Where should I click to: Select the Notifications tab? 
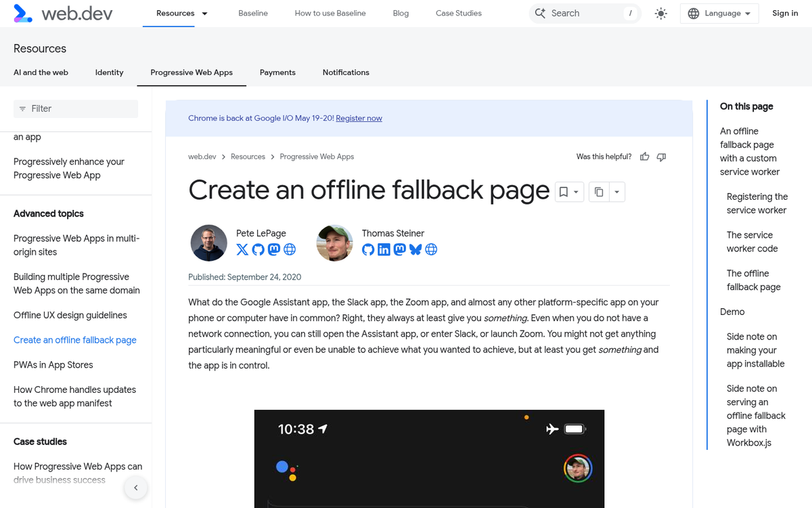(346, 72)
